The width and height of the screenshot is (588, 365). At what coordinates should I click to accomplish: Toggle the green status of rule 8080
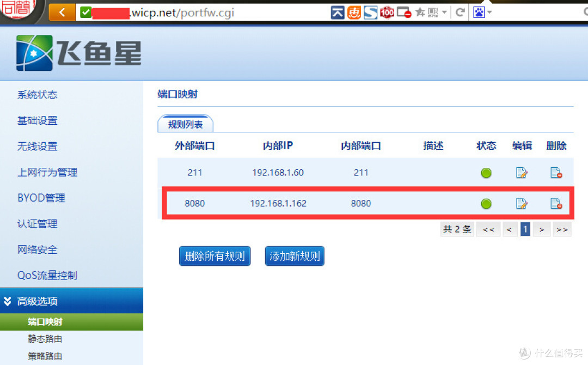point(486,204)
